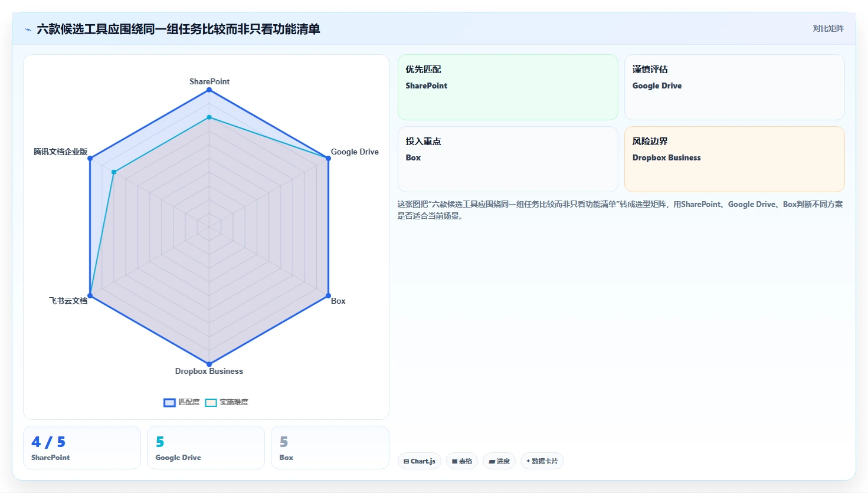Open the 谨慎评估 card
Screen dimensions: 868x493
[735, 87]
